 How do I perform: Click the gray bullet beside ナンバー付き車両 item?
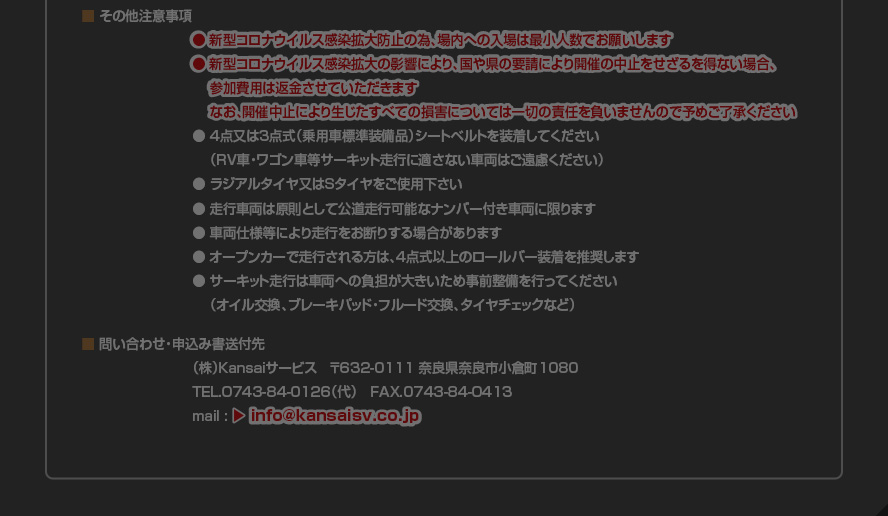coord(199,208)
